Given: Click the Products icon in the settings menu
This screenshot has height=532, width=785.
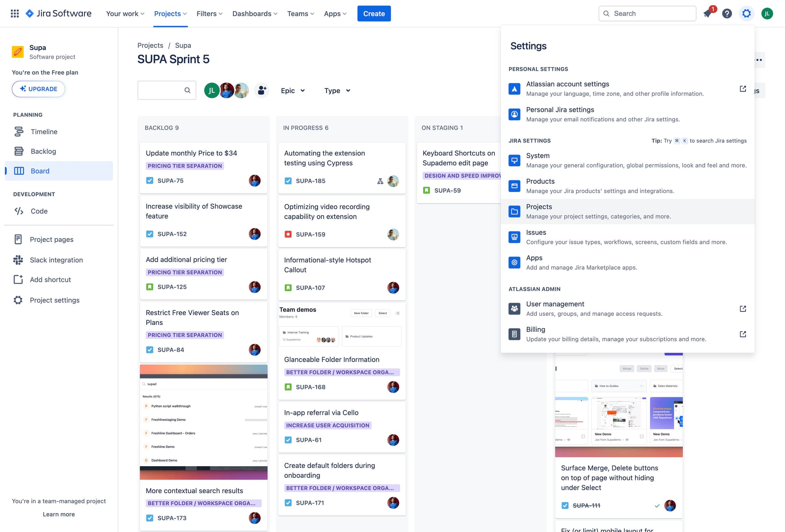Looking at the screenshot, I should tap(514, 186).
